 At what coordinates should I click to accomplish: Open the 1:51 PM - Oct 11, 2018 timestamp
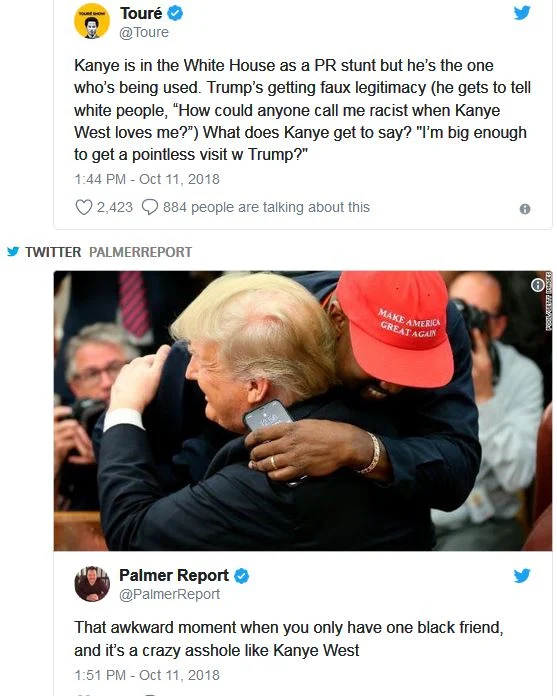click(x=147, y=675)
